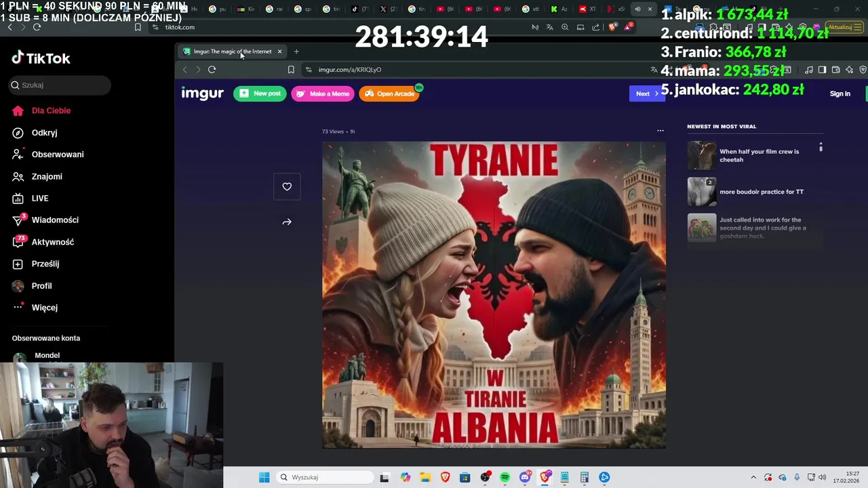Click the New post button on Imgur
This screenshot has height=488, width=868.
pyautogui.click(x=260, y=94)
